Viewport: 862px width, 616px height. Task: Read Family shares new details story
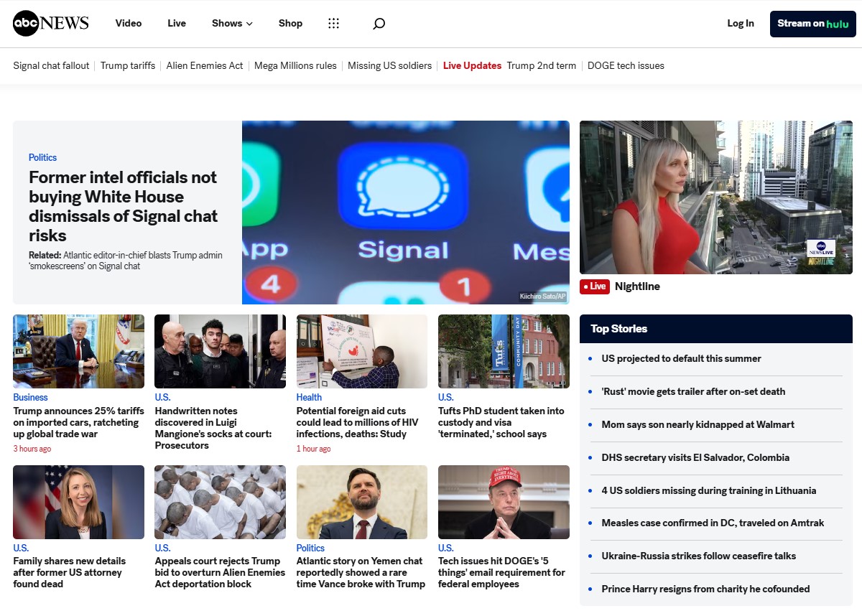coord(69,572)
